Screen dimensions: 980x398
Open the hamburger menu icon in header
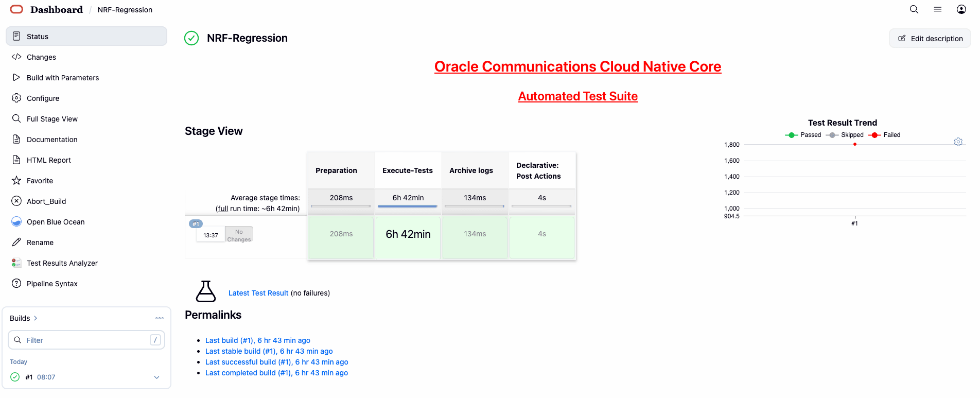(x=938, y=9)
